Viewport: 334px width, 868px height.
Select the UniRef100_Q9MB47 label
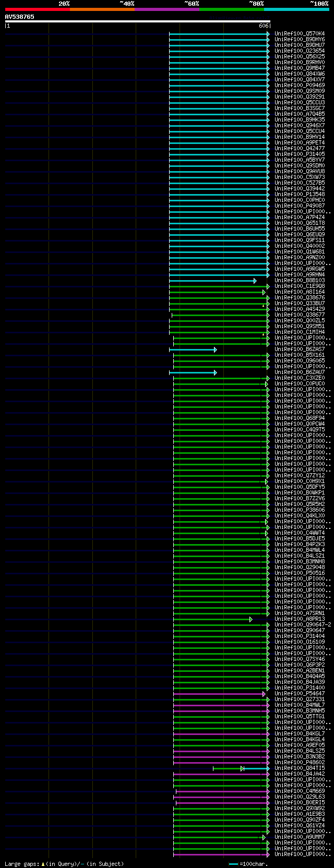tap(300, 68)
